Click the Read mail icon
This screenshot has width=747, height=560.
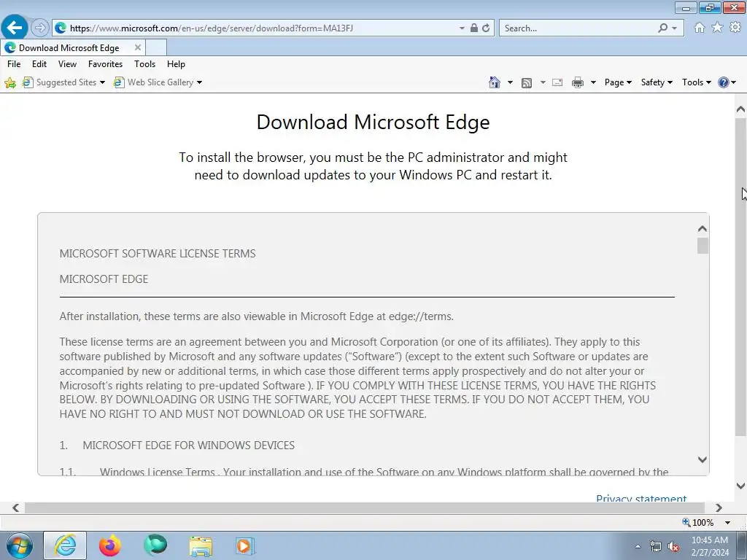pos(557,82)
